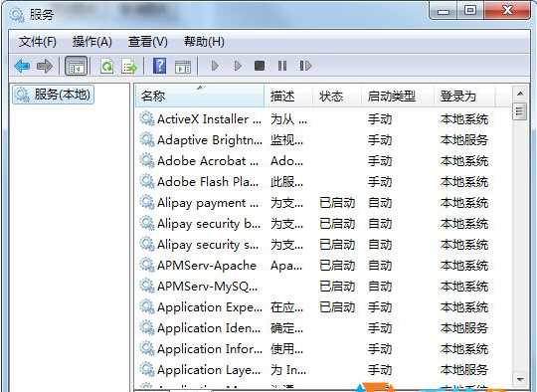Image resolution: width=537 pixels, height=392 pixels.
Task: Click the blue Back arrow in toolbar
Action: pyautogui.click(x=22, y=66)
